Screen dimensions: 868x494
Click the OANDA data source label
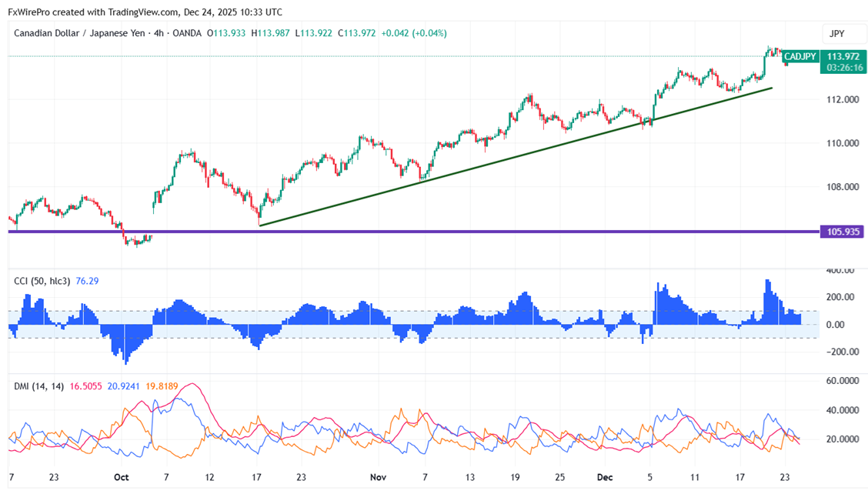click(x=187, y=33)
